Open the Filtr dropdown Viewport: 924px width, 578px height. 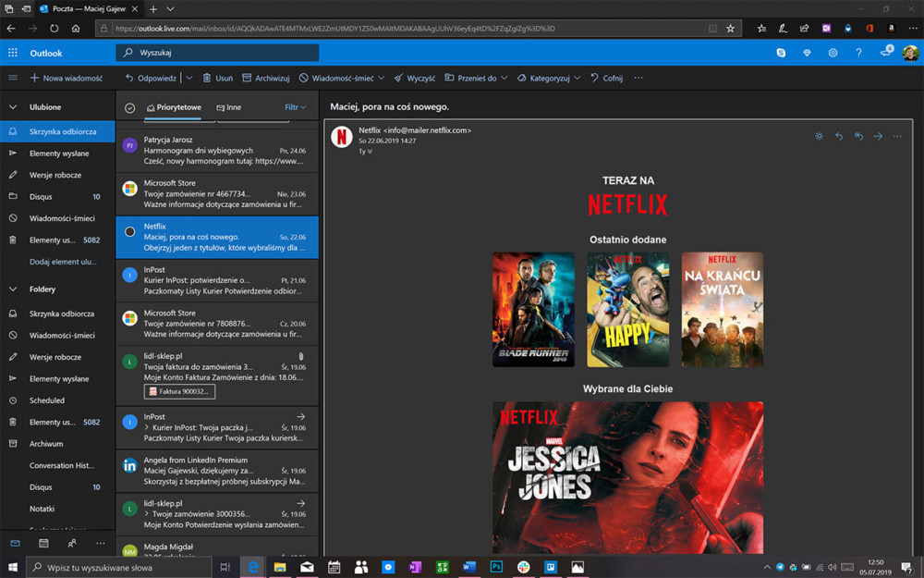(296, 107)
